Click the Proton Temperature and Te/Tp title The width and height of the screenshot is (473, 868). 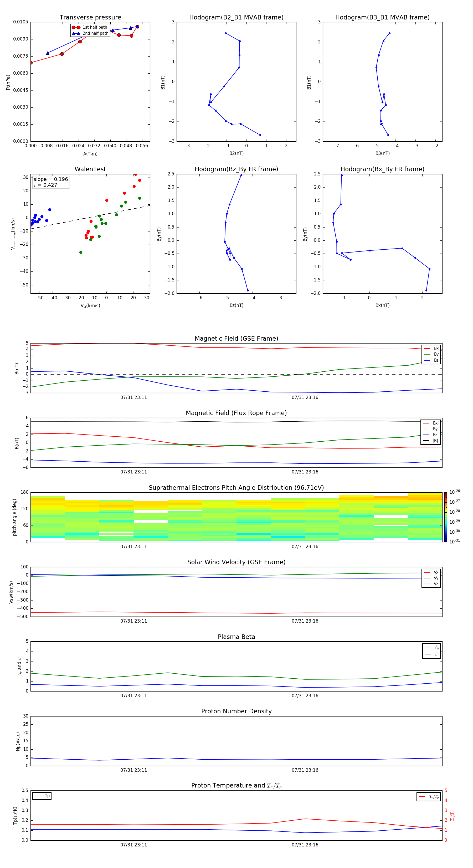pos(236,786)
